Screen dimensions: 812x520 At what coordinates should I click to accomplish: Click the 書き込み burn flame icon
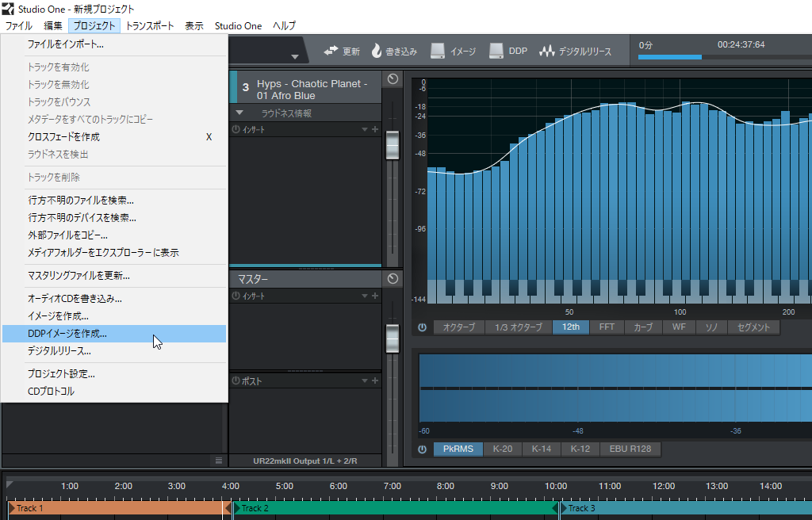pyautogui.click(x=377, y=50)
